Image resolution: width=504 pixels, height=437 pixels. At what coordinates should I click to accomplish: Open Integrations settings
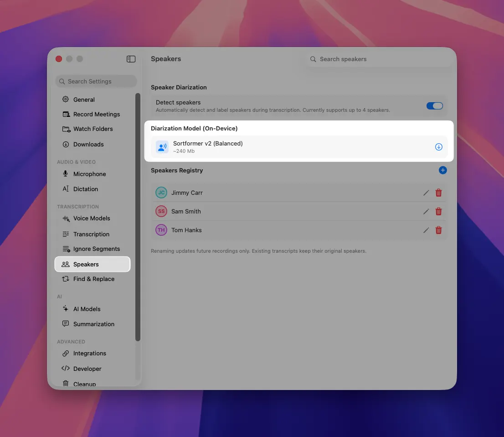(93, 354)
